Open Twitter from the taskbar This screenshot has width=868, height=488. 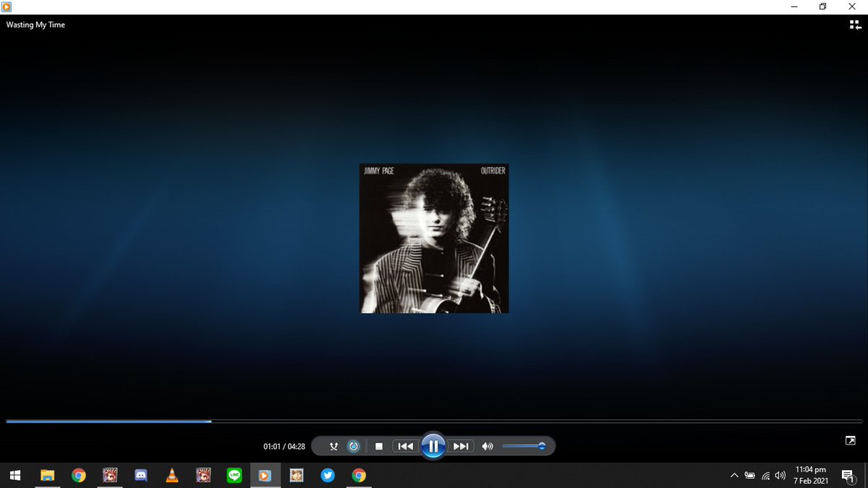pos(328,475)
